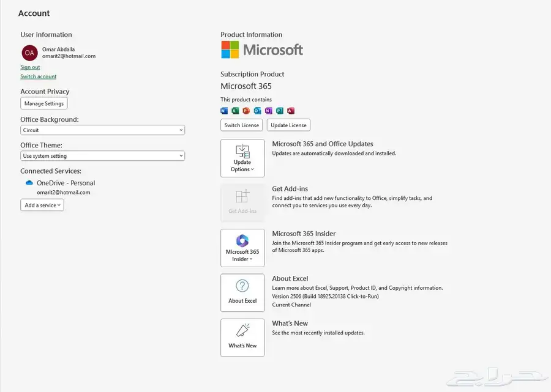The image size is (551, 392).
Task: Click the Microsoft logo
Action: pos(262,50)
